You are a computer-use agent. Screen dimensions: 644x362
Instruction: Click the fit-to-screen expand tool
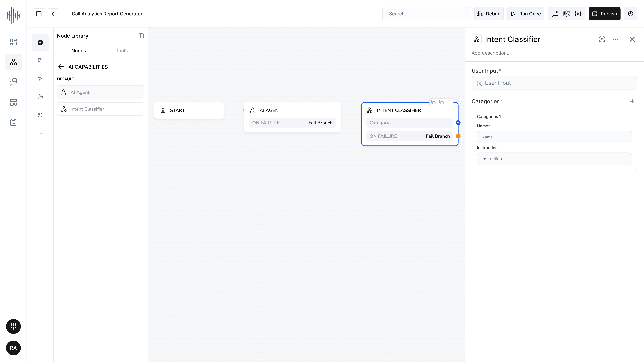click(40, 115)
